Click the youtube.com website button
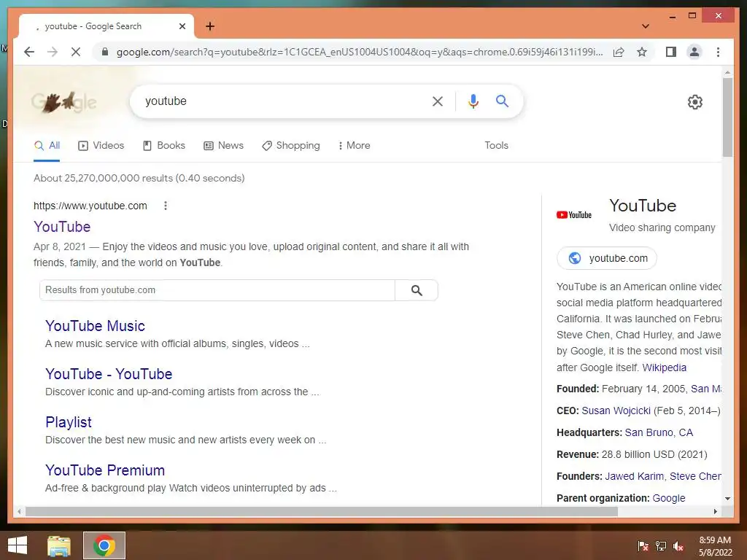 606,258
